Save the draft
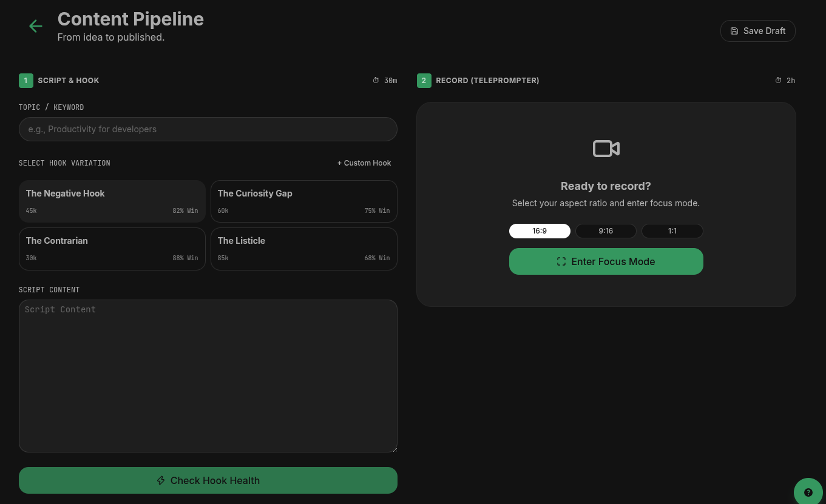The height and width of the screenshot is (504, 826). (758, 31)
